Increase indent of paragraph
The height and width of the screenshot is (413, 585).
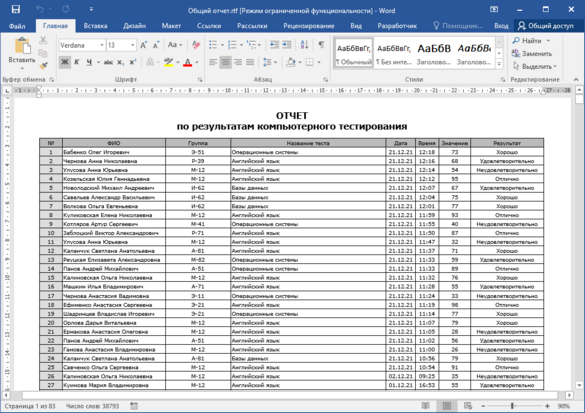[287, 45]
